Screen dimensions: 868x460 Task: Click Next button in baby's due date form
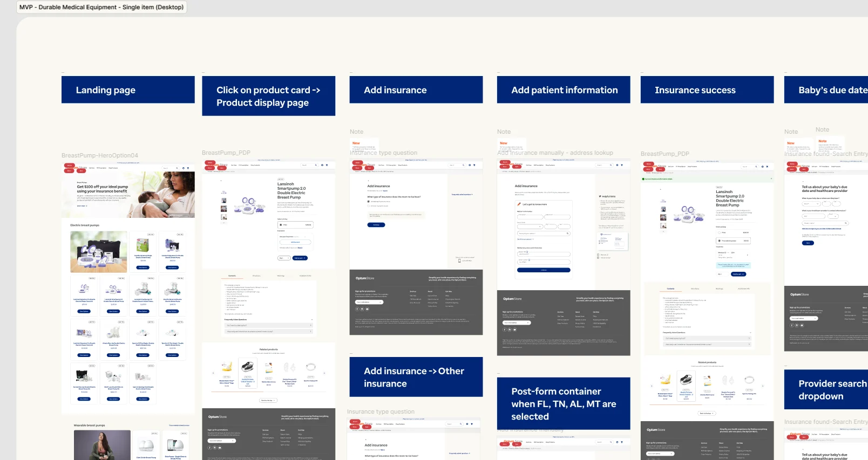(808, 243)
